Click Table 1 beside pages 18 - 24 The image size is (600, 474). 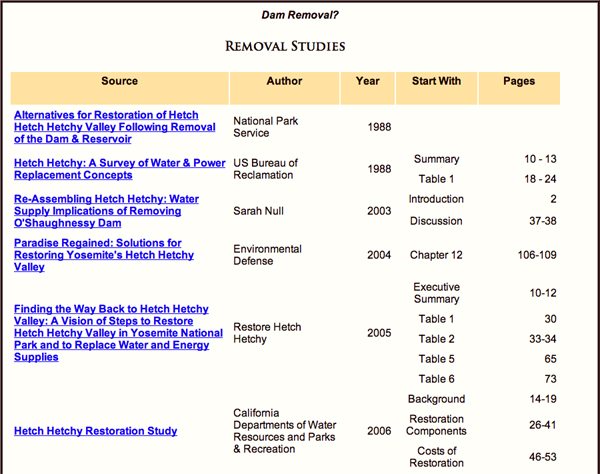(437, 179)
